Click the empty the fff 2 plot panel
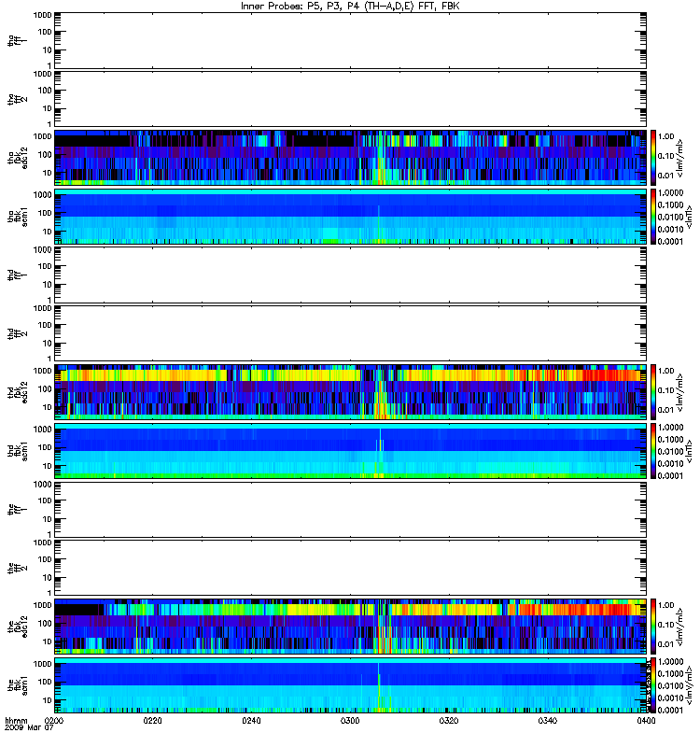 point(351,568)
